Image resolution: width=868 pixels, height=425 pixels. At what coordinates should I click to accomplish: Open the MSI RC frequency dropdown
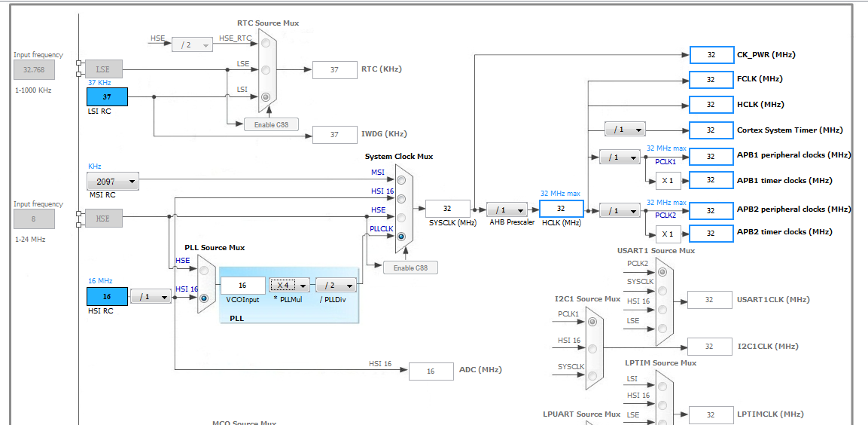(113, 182)
